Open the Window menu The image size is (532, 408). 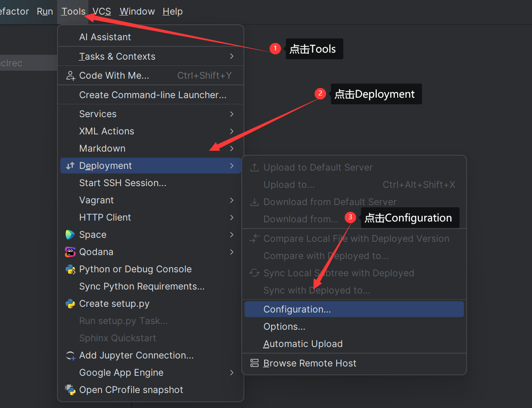pos(137,11)
